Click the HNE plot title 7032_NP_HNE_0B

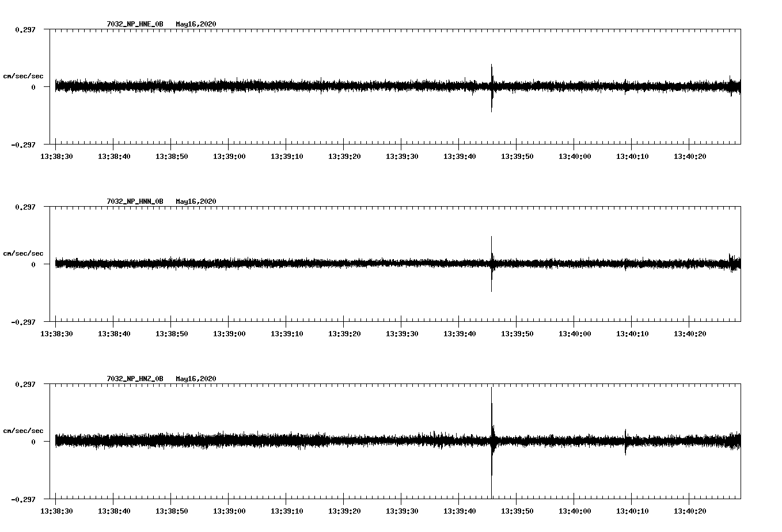click(135, 24)
